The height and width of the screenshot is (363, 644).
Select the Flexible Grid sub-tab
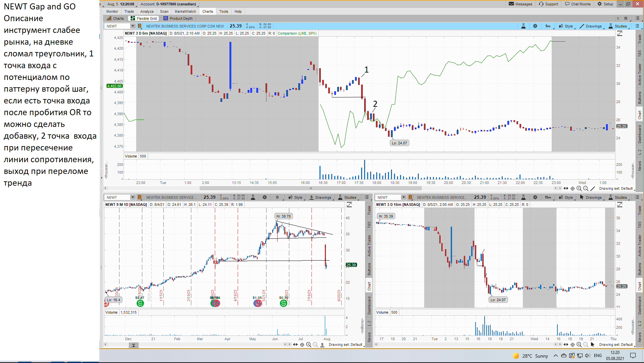[x=144, y=18]
